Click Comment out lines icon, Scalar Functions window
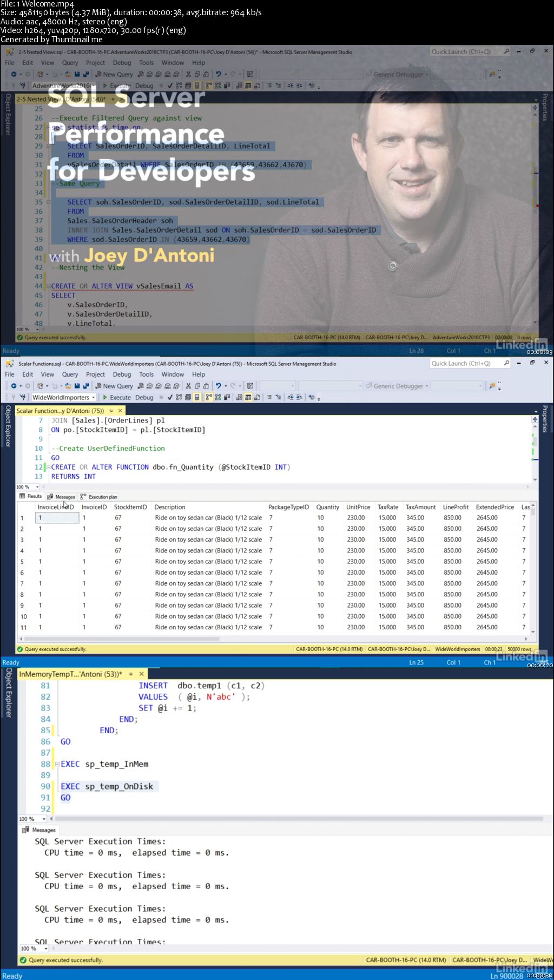The width and height of the screenshot is (554, 980). (x=269, y=397)
